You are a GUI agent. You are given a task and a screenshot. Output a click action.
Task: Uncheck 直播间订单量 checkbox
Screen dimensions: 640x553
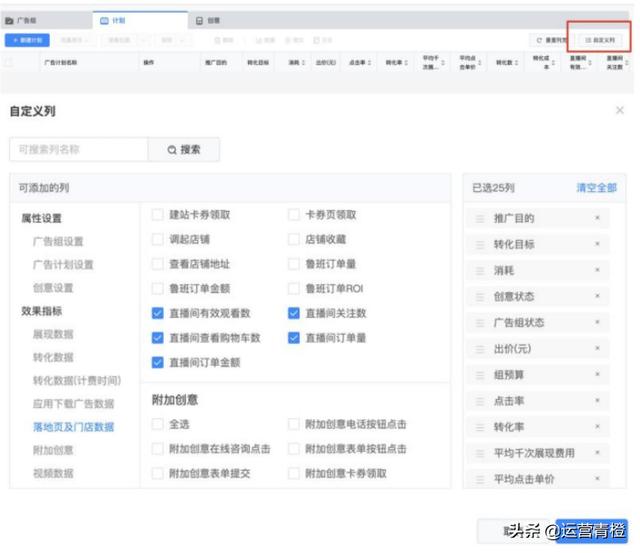pyautogui.click(x=294, y=338)
